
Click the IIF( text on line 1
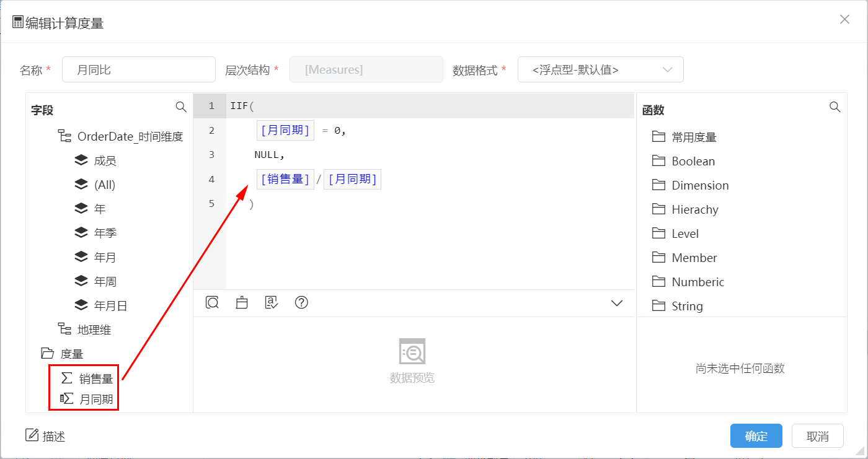(x=242, y=106)
